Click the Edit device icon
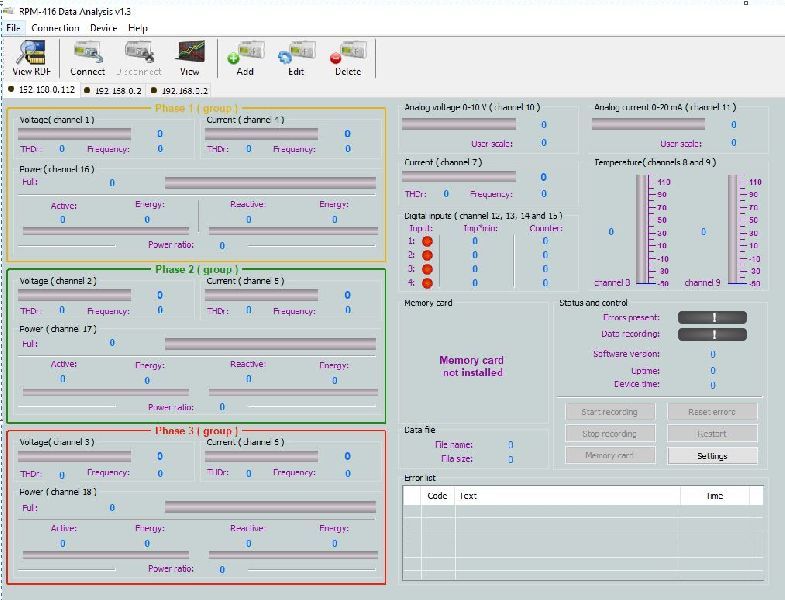 point(296,58)
